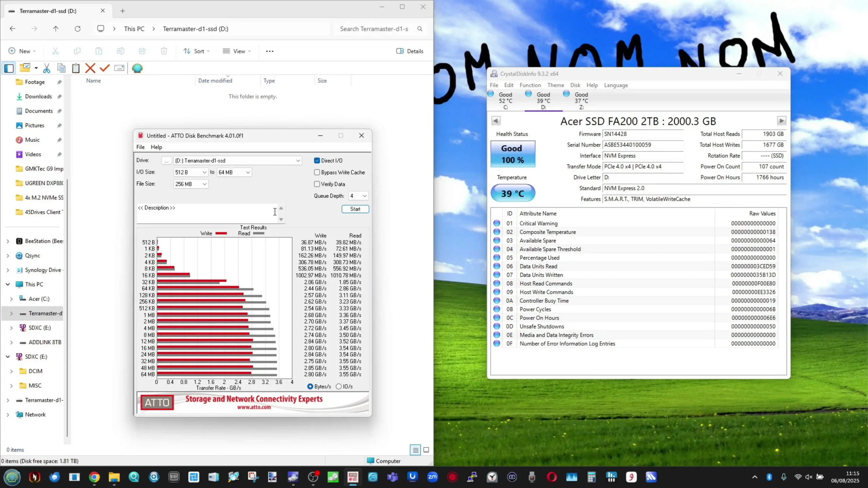
Task: Open the View dropdown
Action: click(x=237, y=51)
